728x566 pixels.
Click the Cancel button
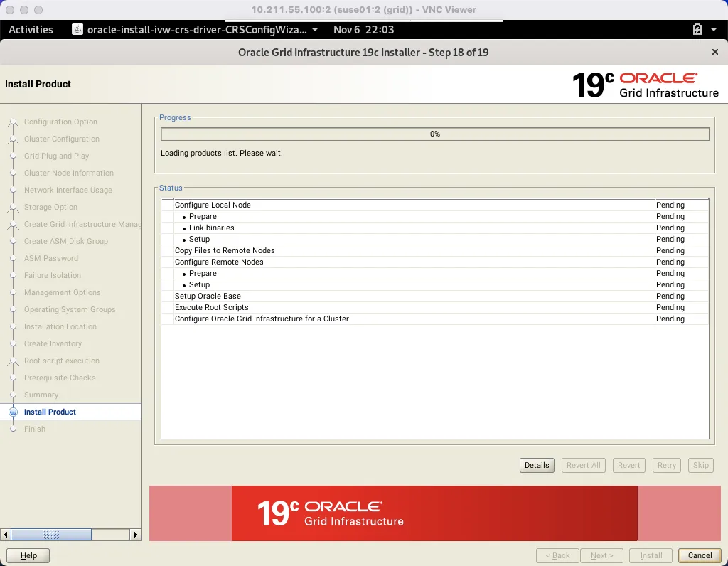point(699,555)
